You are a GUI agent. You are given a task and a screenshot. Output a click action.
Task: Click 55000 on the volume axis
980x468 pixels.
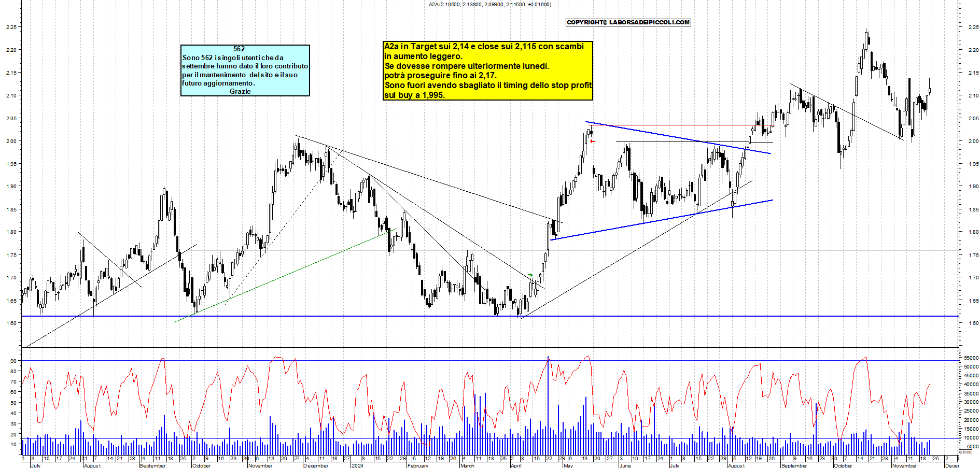(971, 358)
